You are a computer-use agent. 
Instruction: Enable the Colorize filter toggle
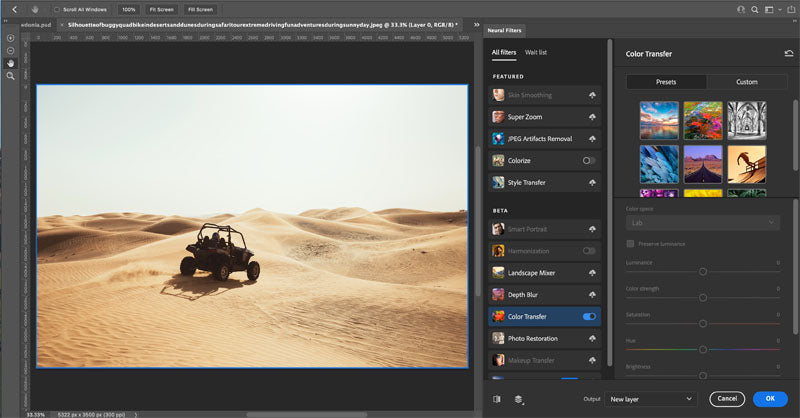[x=589, y=160]
